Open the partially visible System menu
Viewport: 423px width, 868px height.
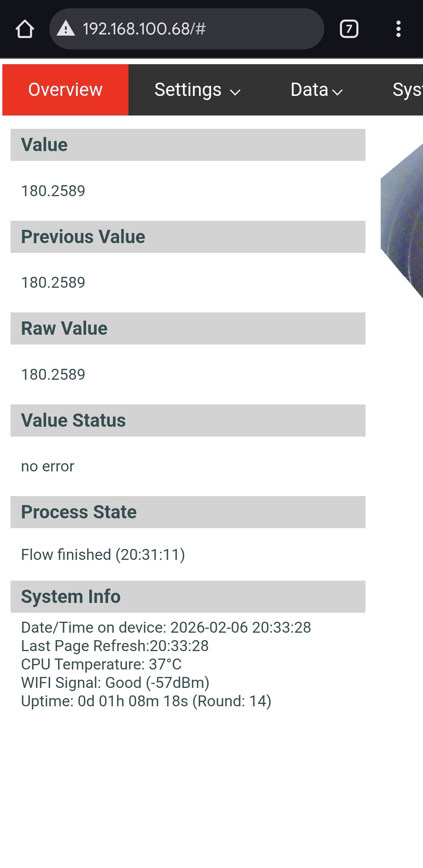tap(407, 90)
